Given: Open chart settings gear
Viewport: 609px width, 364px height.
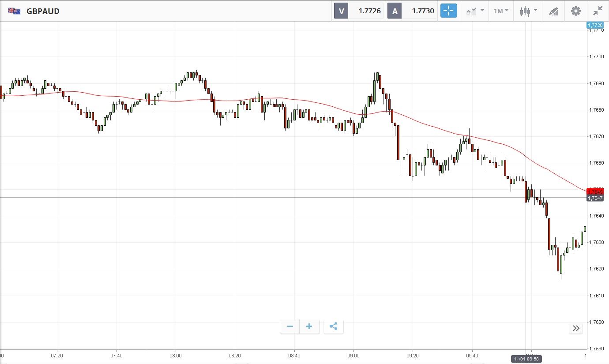Looking at the screenshot, I should (x=576, y=11).
